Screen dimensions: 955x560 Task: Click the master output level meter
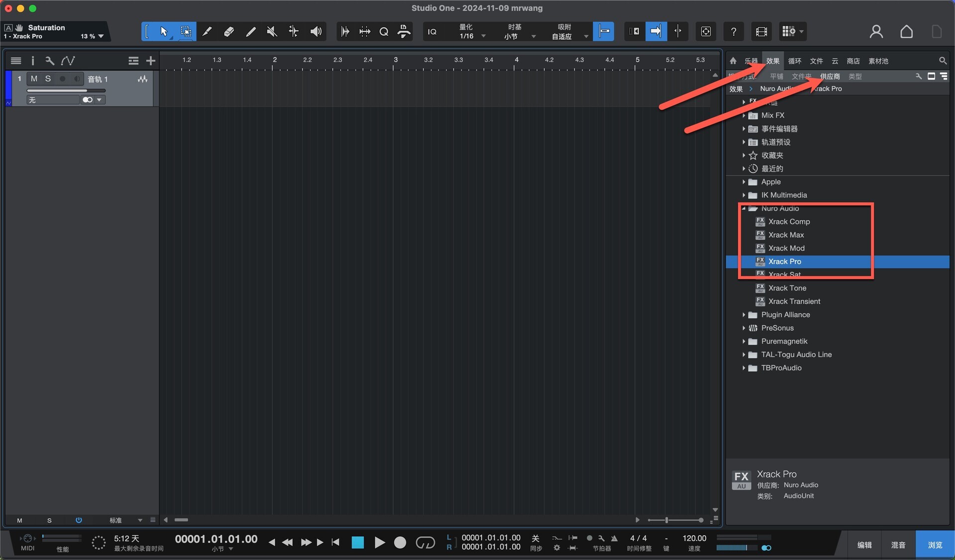pyautogui.click(x=737, y=548)
